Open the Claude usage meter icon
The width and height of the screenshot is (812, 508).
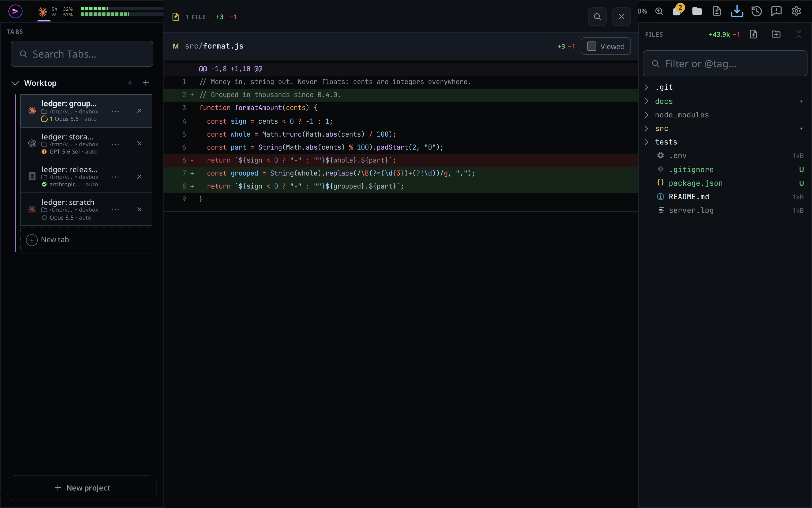[x=42, y=12]
